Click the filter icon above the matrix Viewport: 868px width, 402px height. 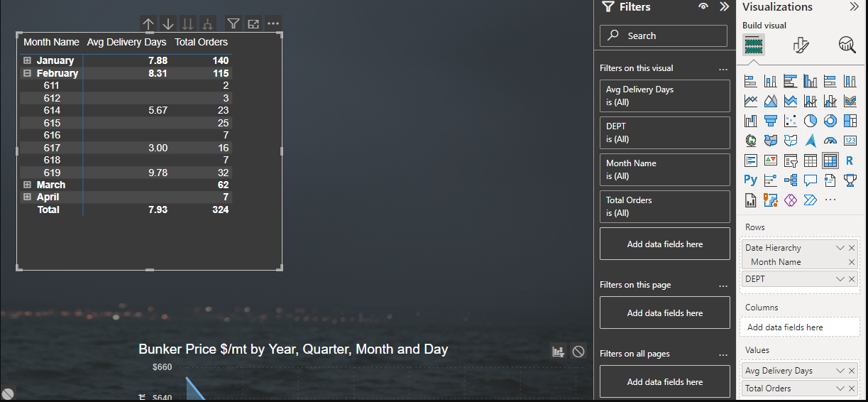click(233, 23)
